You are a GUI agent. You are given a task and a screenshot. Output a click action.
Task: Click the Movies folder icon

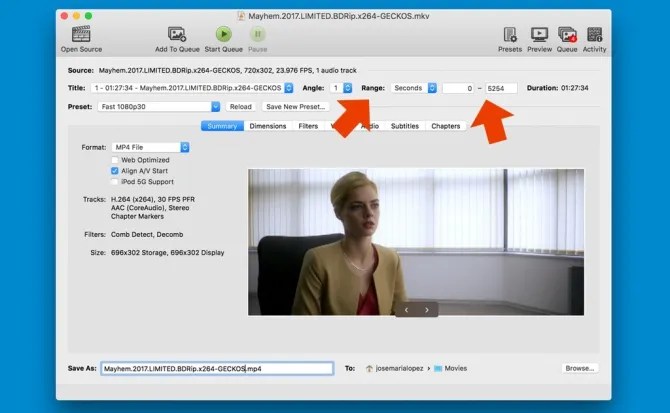click(x=438, y=368)
